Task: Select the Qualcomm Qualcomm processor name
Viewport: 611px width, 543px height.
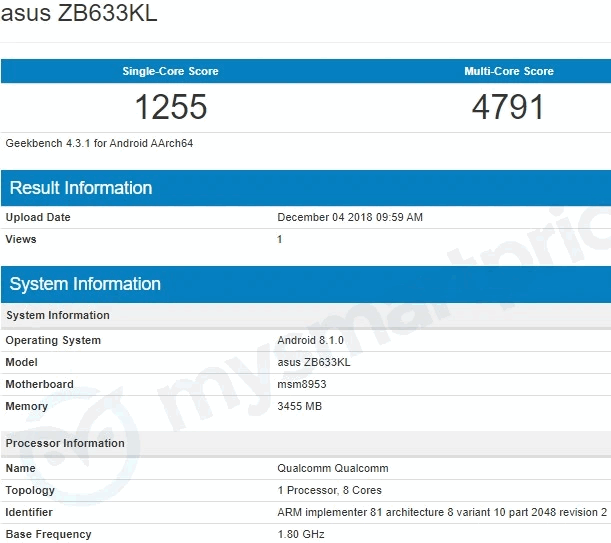Action: pyautogui.click(x=333, y=468)
